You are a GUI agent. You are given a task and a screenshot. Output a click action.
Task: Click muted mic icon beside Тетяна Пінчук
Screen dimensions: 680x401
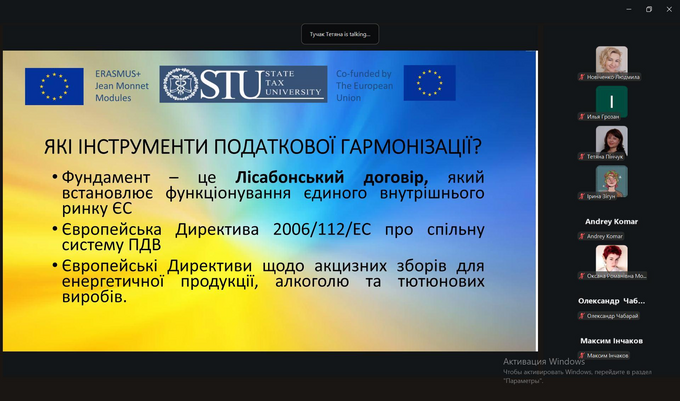pyautogui.click(x=581, y=157)
